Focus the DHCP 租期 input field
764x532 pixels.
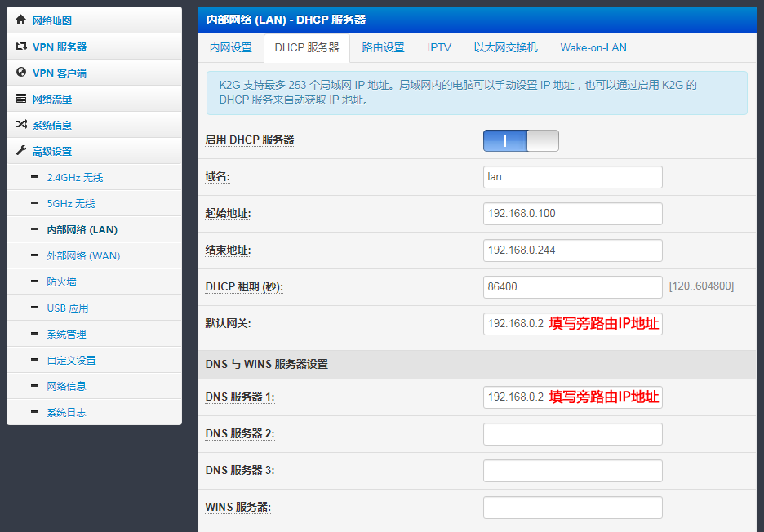click(x=573, y=287)
